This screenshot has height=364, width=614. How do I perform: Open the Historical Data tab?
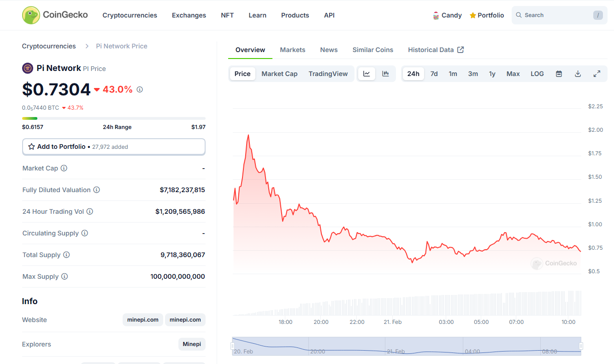(435, 50)
